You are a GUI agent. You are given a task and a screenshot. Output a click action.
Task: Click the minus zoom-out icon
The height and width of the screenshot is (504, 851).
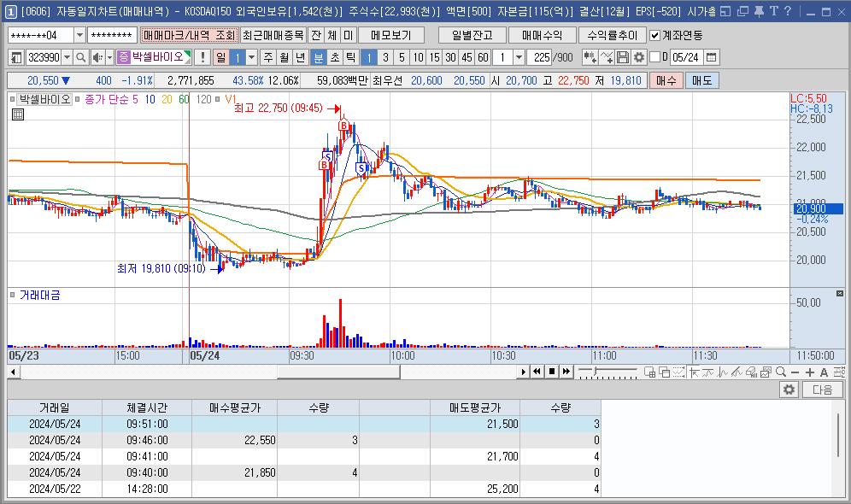tap(795, 372)
